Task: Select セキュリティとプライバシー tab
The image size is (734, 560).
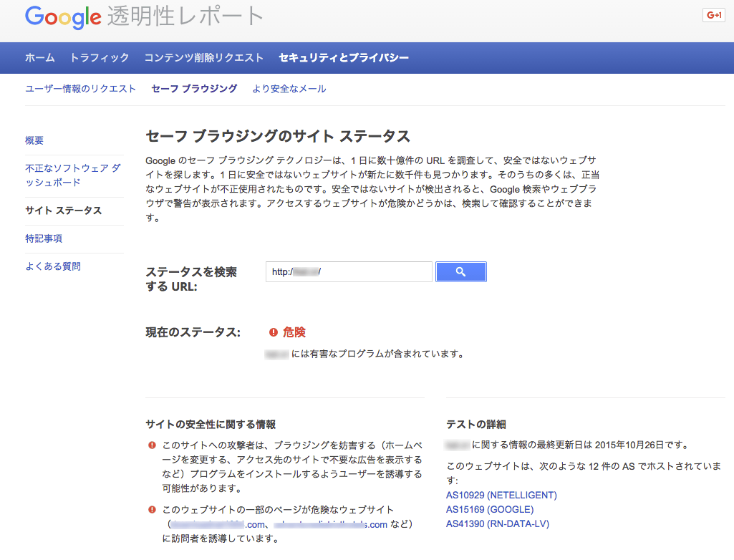Action: coord(344,57)
